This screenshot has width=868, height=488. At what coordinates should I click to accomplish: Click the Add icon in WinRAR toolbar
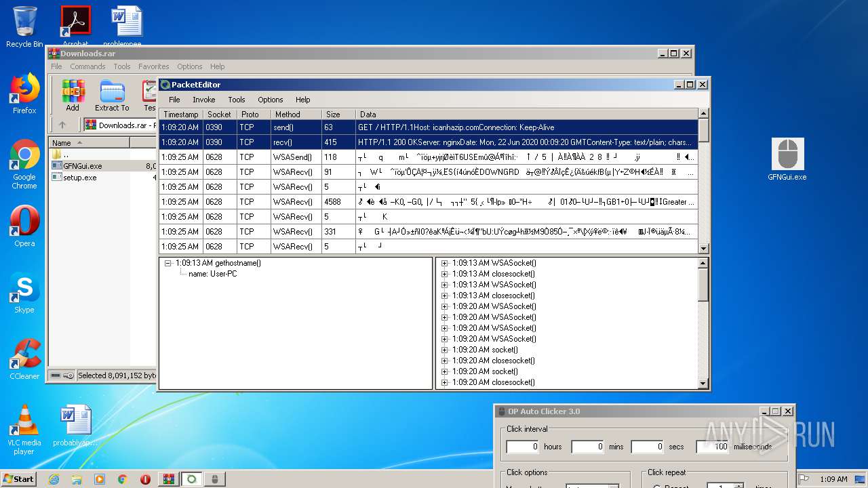coord(73,96)
